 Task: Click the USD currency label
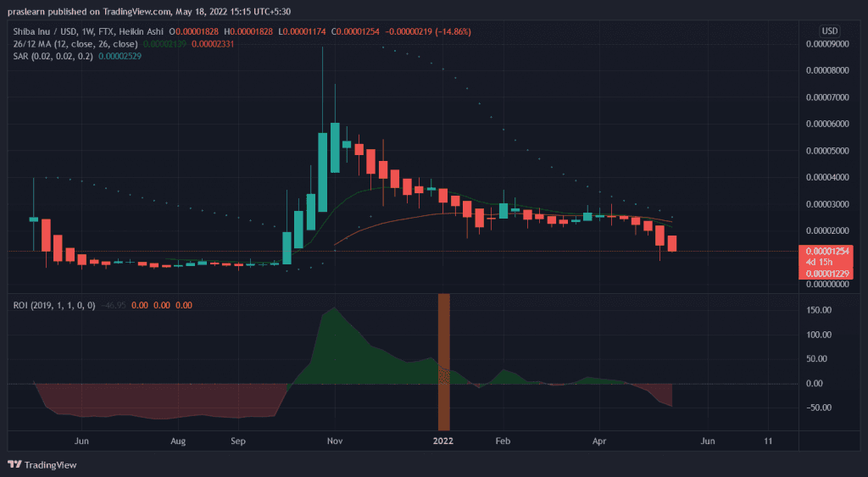pos(829,31)
